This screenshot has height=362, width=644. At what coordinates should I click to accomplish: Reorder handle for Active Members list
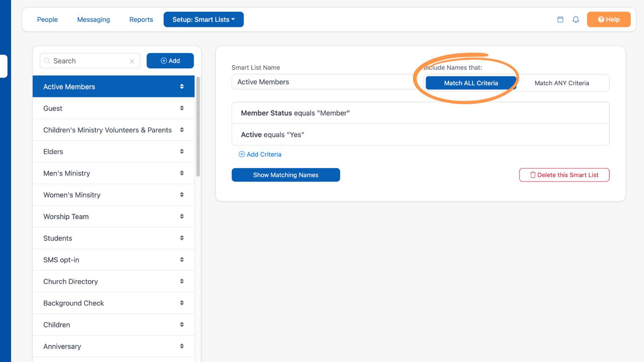tap(182, 86)
